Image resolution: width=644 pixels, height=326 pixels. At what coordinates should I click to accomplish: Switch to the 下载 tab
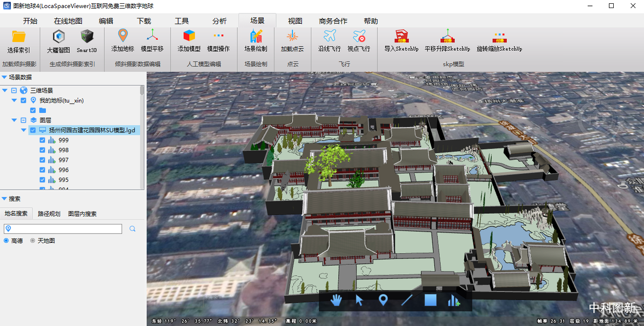tap(144, 21)
